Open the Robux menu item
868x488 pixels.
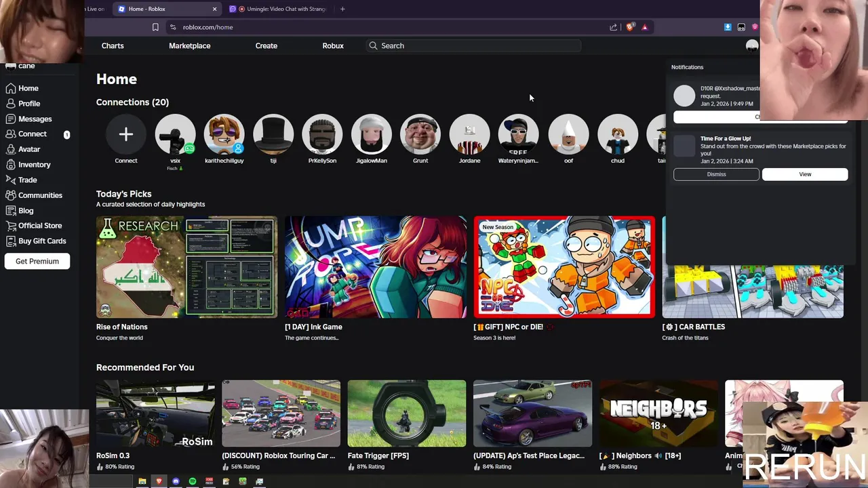pos(333,45)
